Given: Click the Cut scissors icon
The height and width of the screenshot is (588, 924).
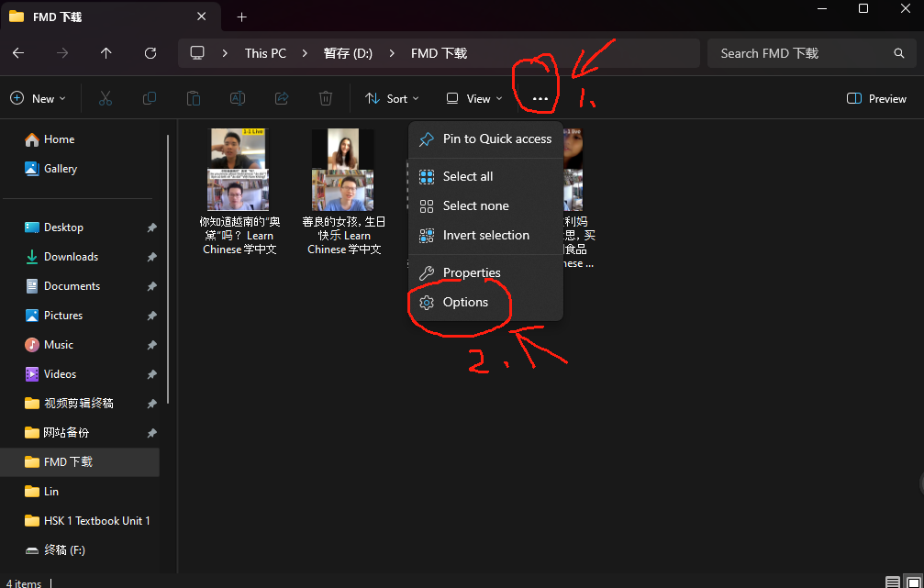Looking at the screenshot, I should pos(106,98).
